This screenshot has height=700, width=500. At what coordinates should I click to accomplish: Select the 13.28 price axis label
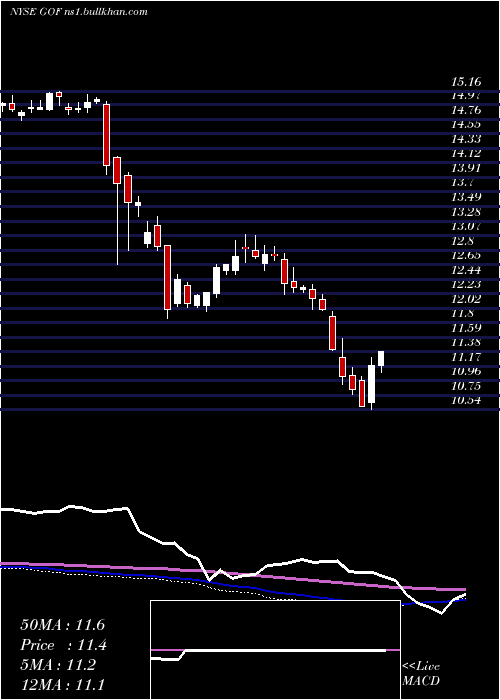(x=466, y=212)
